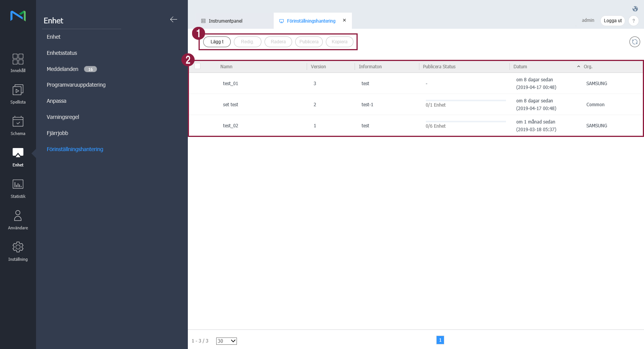This screenshot has width=644, height=349.
Task: Open the Innehåll section icon
Action: click(x=18, y=59)
